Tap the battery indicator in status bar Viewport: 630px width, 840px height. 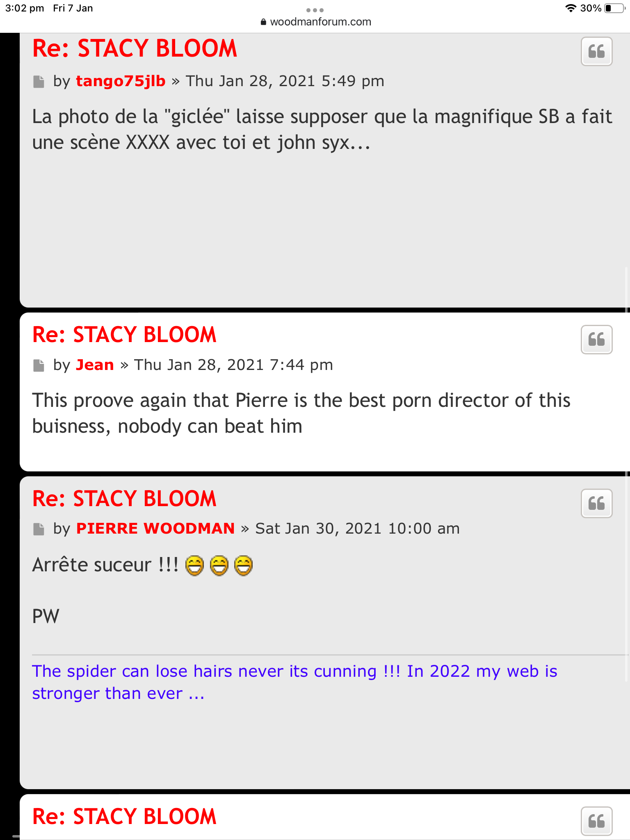click(x=614, y=8)
